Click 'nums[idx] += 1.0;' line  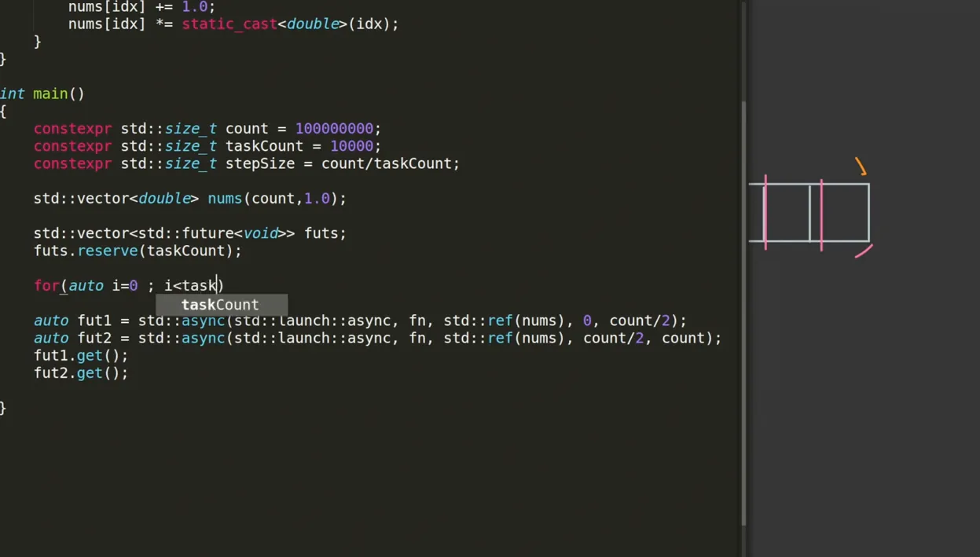[x=141, y=6]
